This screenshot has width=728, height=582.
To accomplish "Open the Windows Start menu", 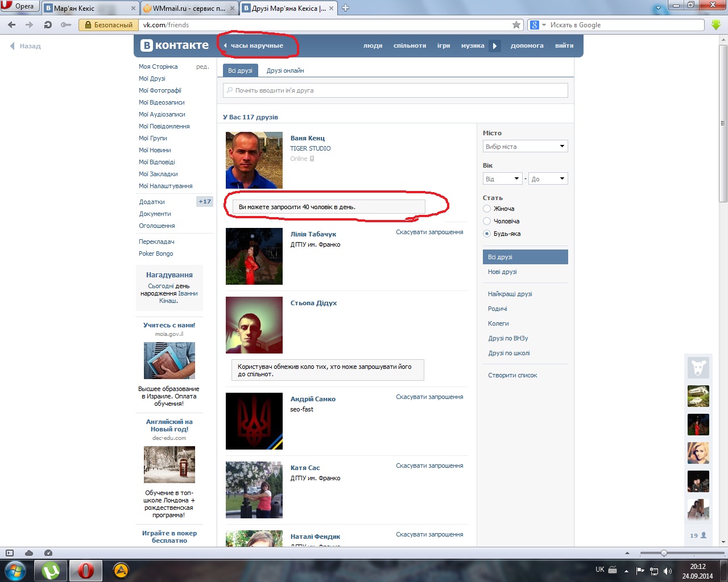I will tap(15, 570).
